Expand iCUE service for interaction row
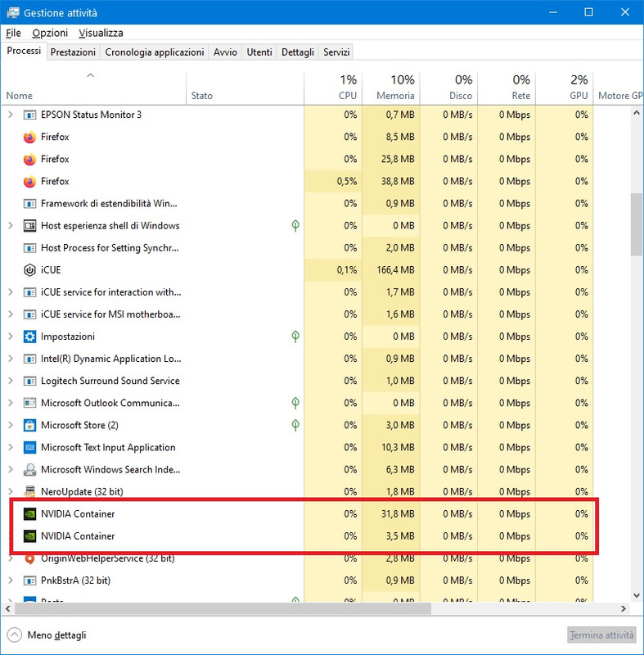This screenshot has height=655, width=644. click(x=11, y=292)
